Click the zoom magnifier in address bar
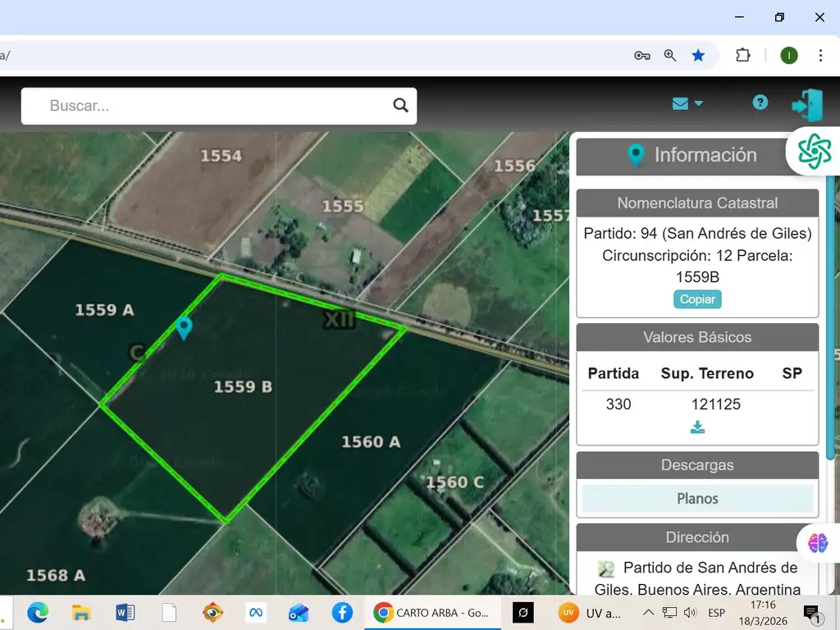Viewport: 840px width, 630px height. pyautogui.click(x=670, y=55)
